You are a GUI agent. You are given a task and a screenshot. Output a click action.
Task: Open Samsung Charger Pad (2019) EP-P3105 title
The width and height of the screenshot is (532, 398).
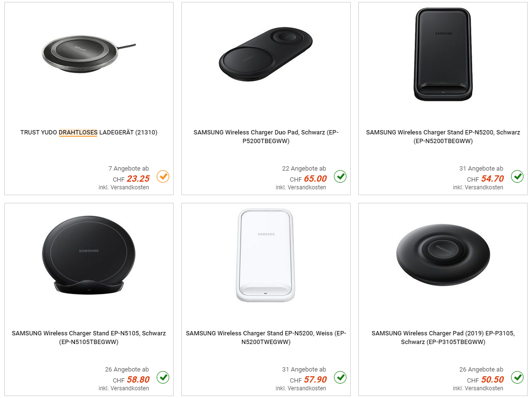point(443,337)
